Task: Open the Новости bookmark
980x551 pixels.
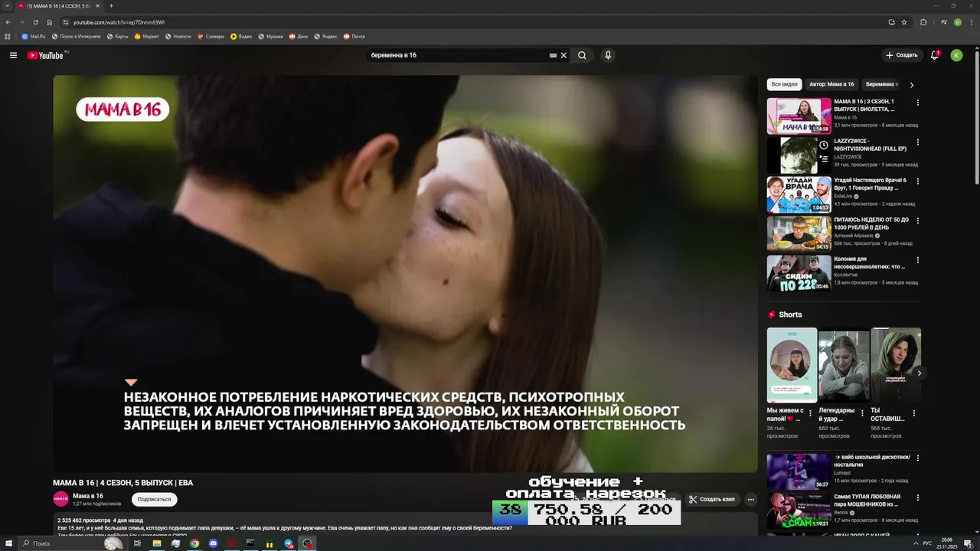Action: (x=178, y=36)
